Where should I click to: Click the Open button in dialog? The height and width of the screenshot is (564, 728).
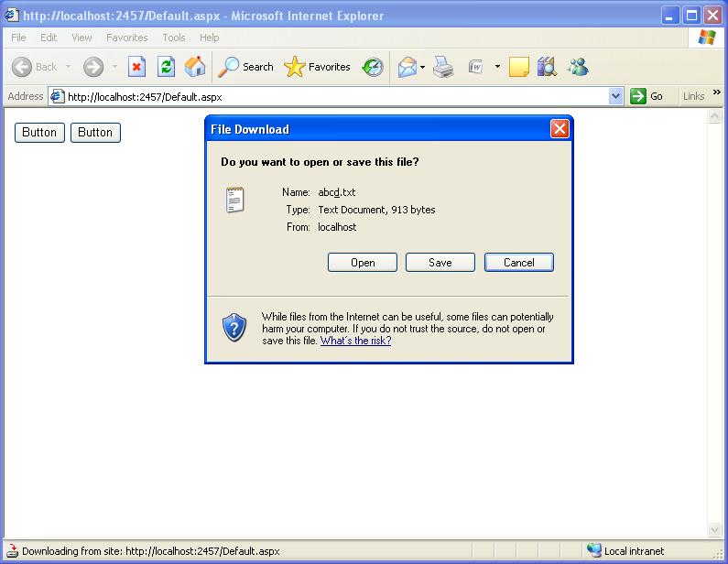point(363,262)
